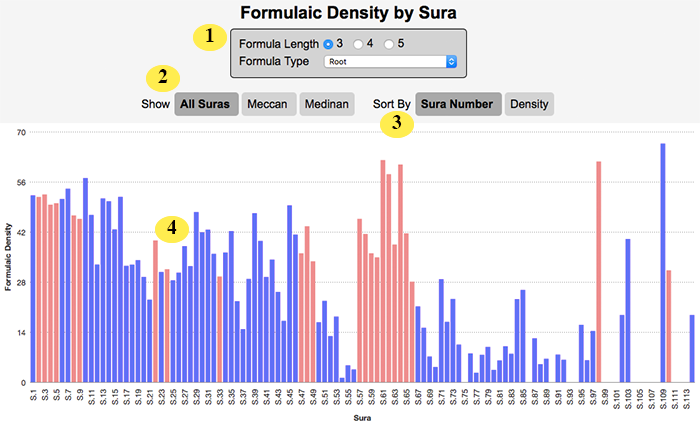Click the blue bar for S.1

33,289
